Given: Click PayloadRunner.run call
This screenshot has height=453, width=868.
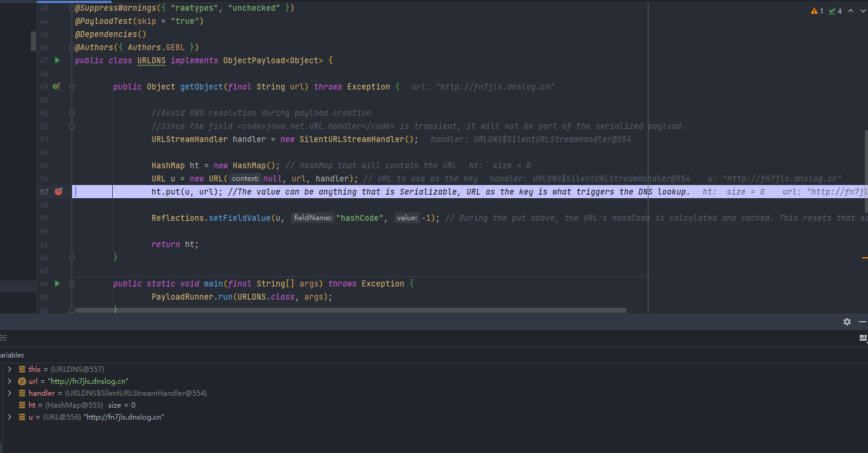Looking at the screenshot, I should coord(192,297).
